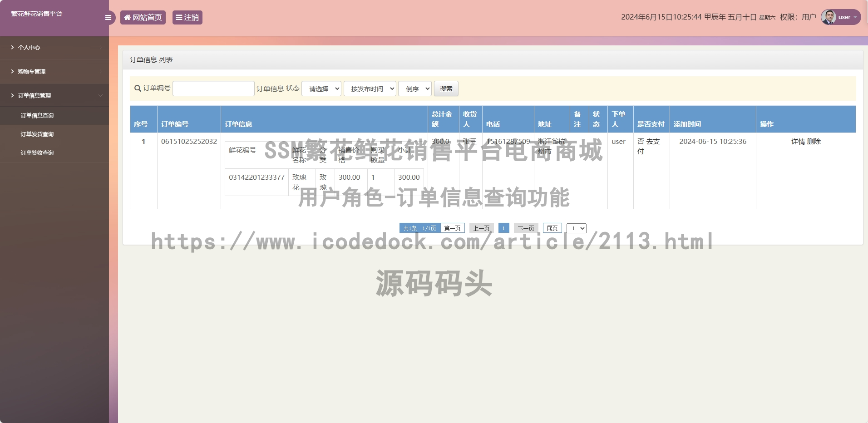Open 订单发货查询 submenu item
The width and height of the screenshot is (868, 423).
tap(37, 134)
